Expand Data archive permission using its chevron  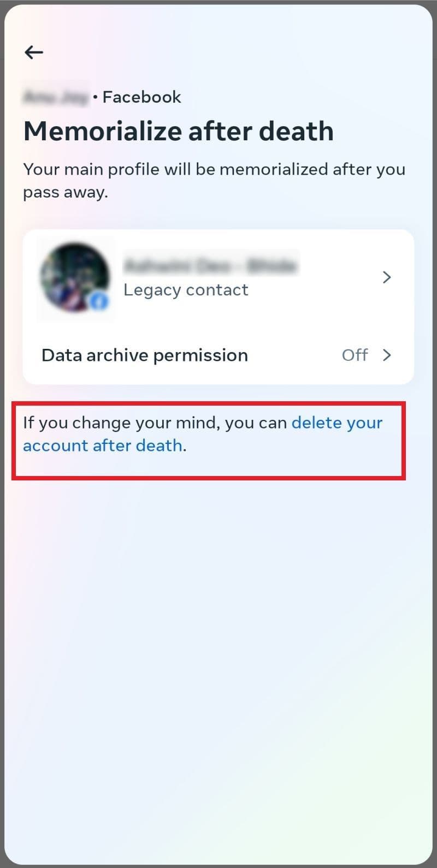(x=387, y=355)
